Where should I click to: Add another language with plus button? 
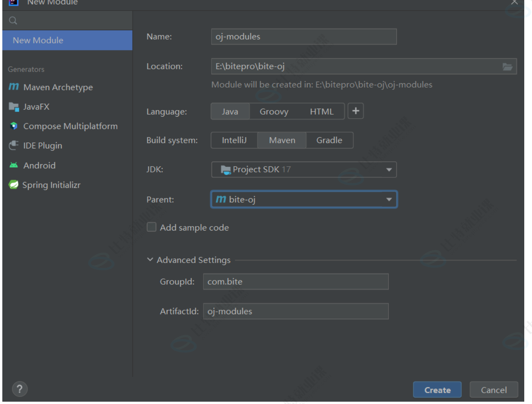point(356,111)
